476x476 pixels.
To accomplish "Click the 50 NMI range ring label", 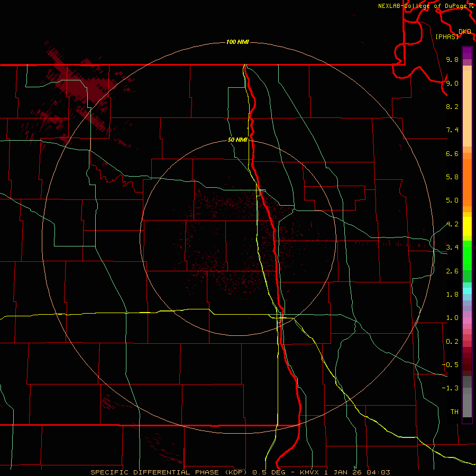I will pos(237,140).
